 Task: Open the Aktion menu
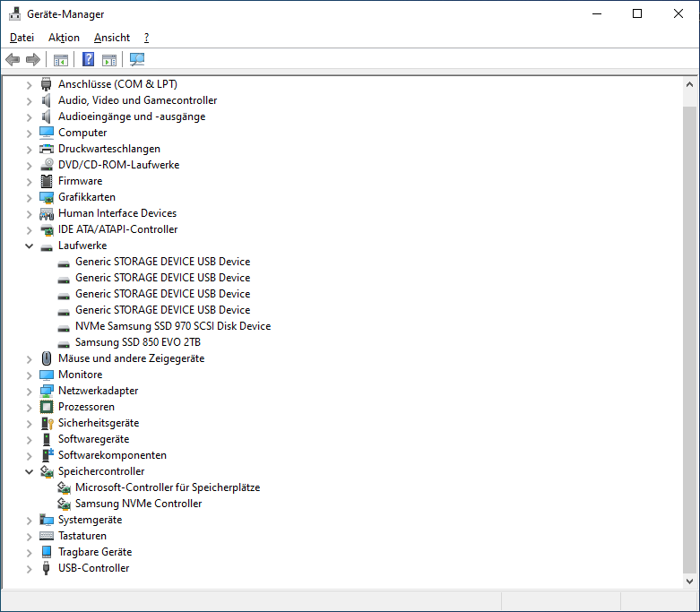tap(64, 38)
